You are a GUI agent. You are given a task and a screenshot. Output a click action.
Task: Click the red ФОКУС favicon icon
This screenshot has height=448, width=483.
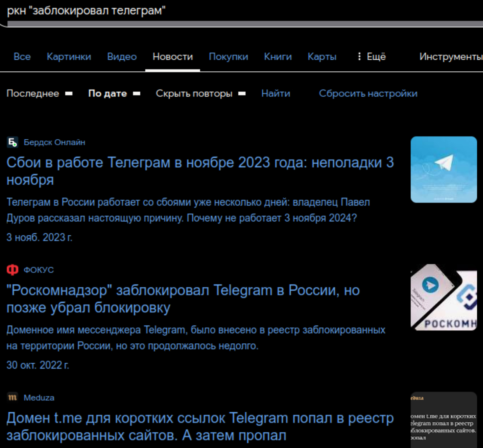pos(13,270)
